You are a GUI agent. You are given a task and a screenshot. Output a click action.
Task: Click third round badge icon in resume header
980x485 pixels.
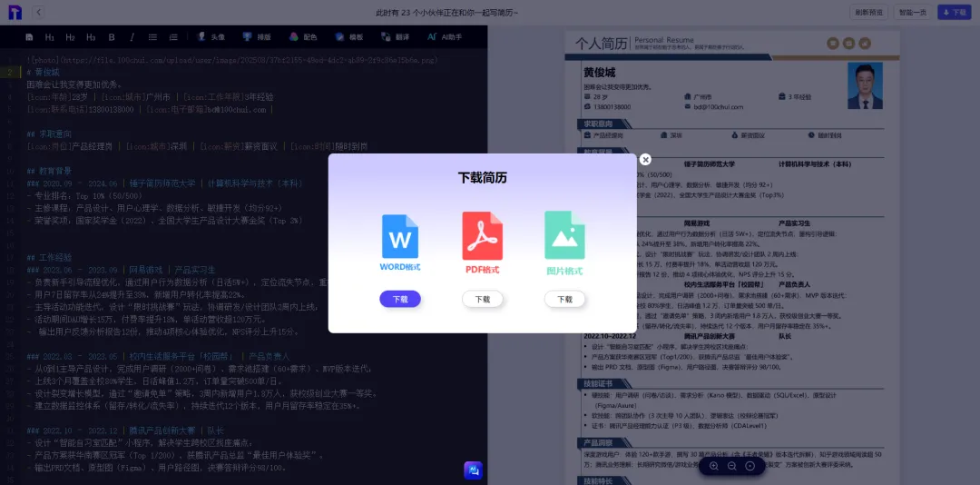(x=865, y=44)
